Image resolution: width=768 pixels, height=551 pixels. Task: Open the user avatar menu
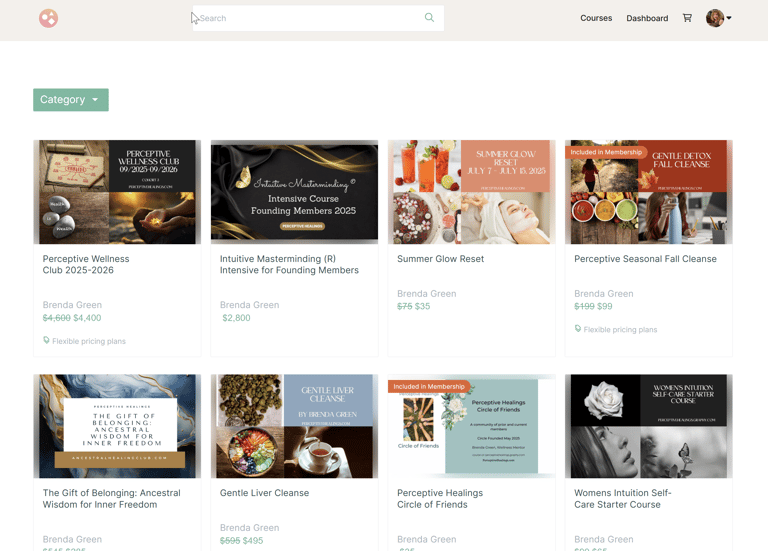point(719,18)
